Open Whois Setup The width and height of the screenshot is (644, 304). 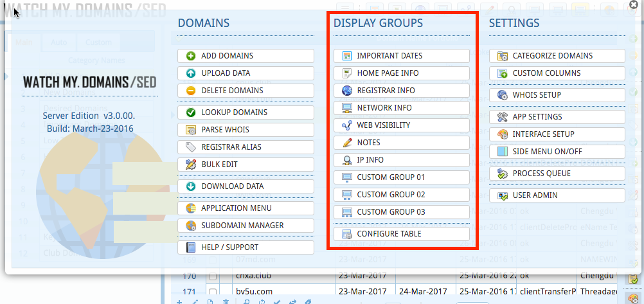pos(557,95)
